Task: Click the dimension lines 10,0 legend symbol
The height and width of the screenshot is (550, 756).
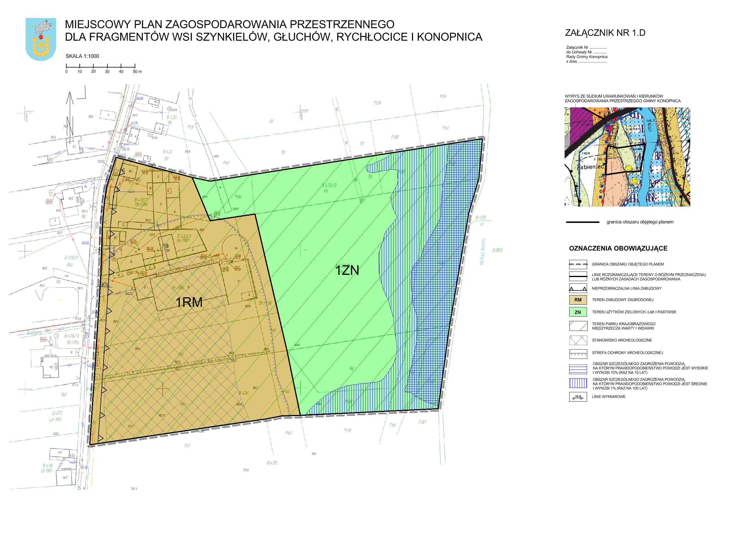Action: [578, 397]
